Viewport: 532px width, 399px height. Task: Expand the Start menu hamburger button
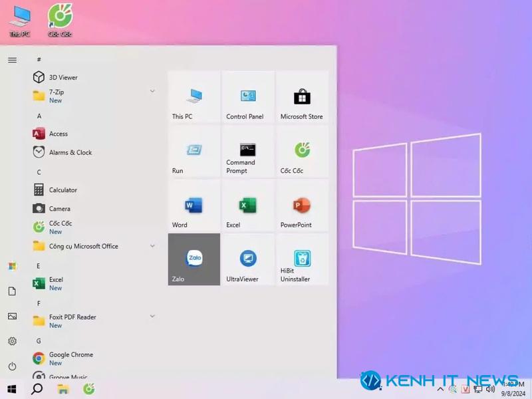tap(12, 60)
